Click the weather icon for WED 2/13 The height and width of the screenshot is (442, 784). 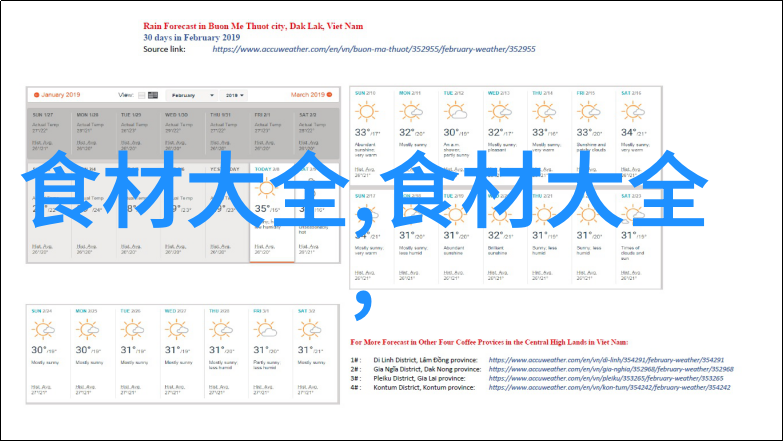[500, 112]
